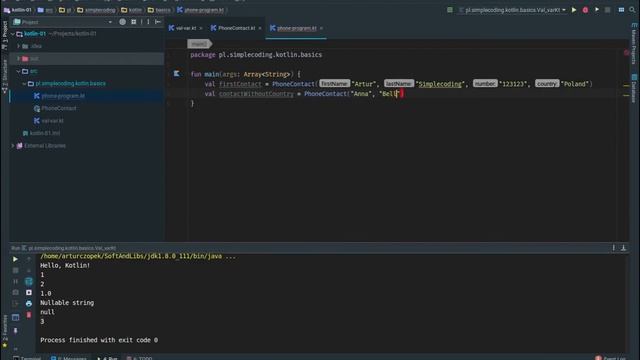Open Project Structure grid icon

[x=621, y=10]
